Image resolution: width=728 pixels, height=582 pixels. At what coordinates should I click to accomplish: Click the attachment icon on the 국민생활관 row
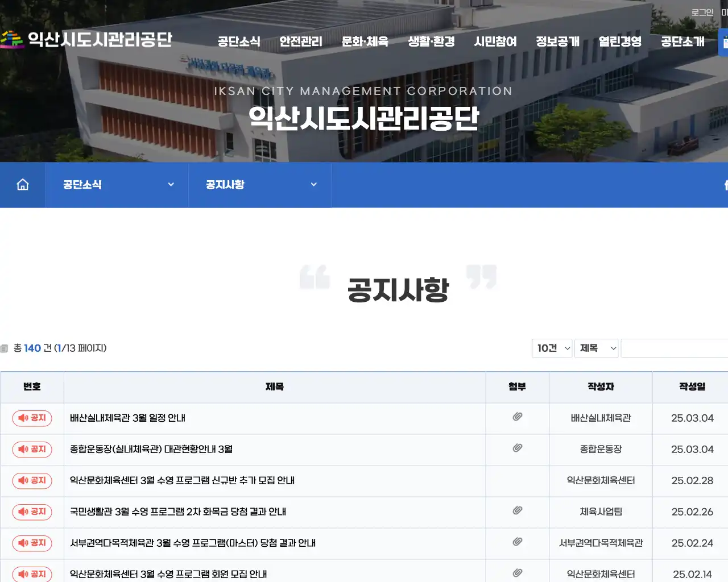(516, 509)
